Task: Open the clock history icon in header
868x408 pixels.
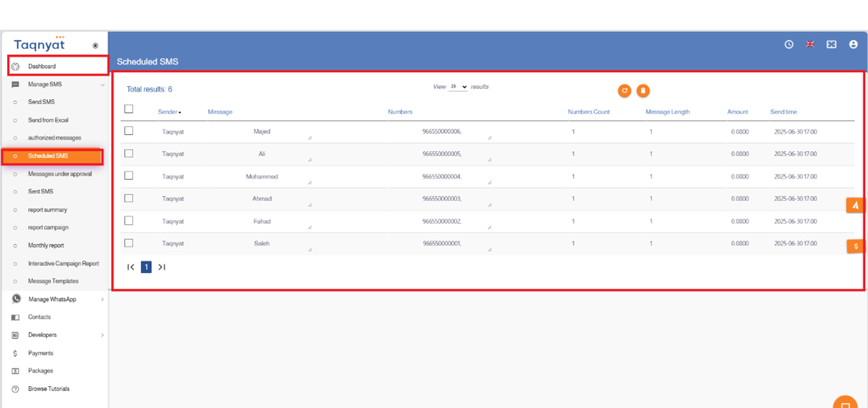Action: tap(789, 44)
